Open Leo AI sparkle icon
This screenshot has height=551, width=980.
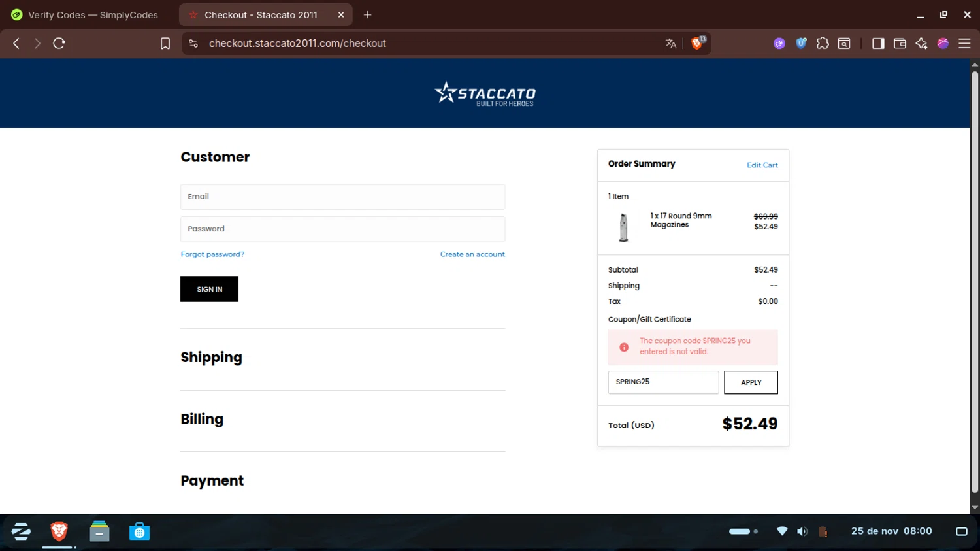pyautogui.click(x=921, y=43)
